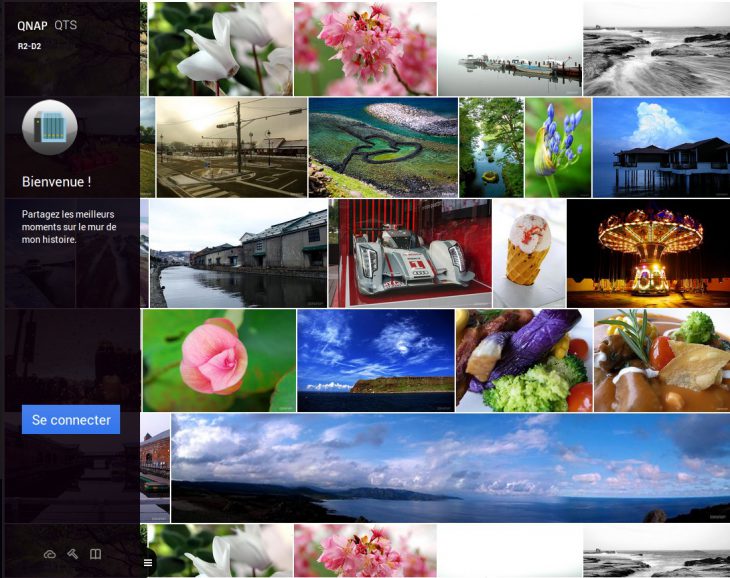Open the myQNAPcloud cloud icon

coord(50,553)
